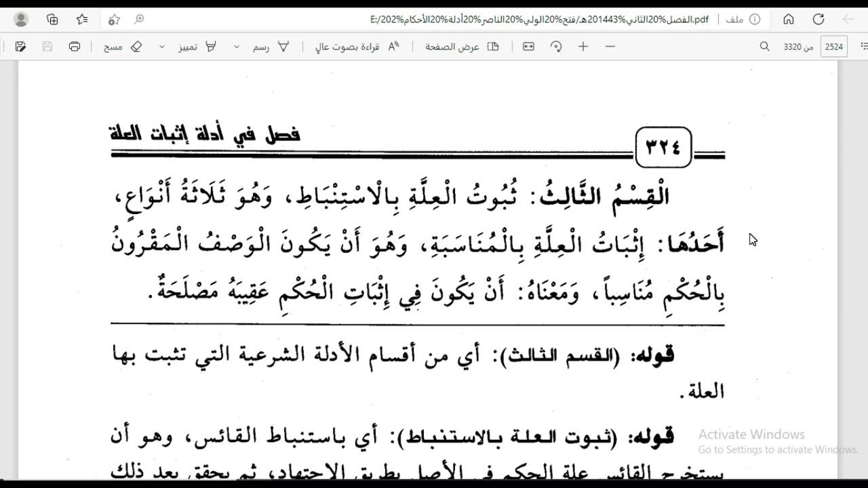Go to browser Home page
868x488 pixels.
tap(788, 20)
